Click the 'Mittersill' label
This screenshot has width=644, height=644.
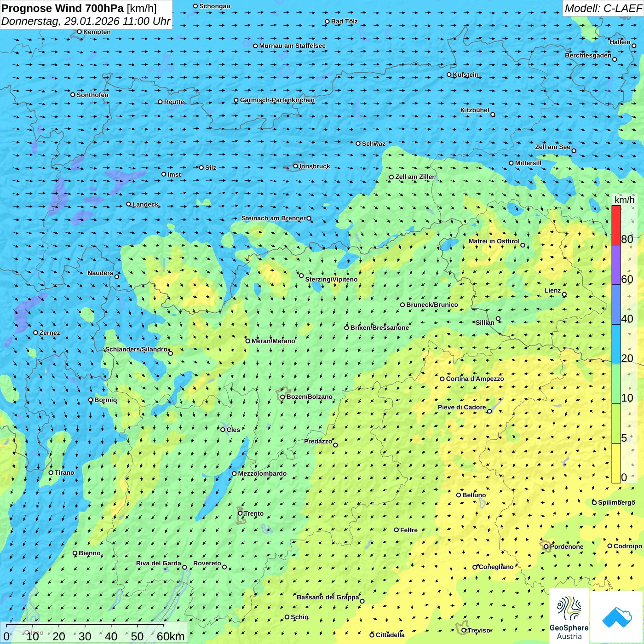coord(528,163)
